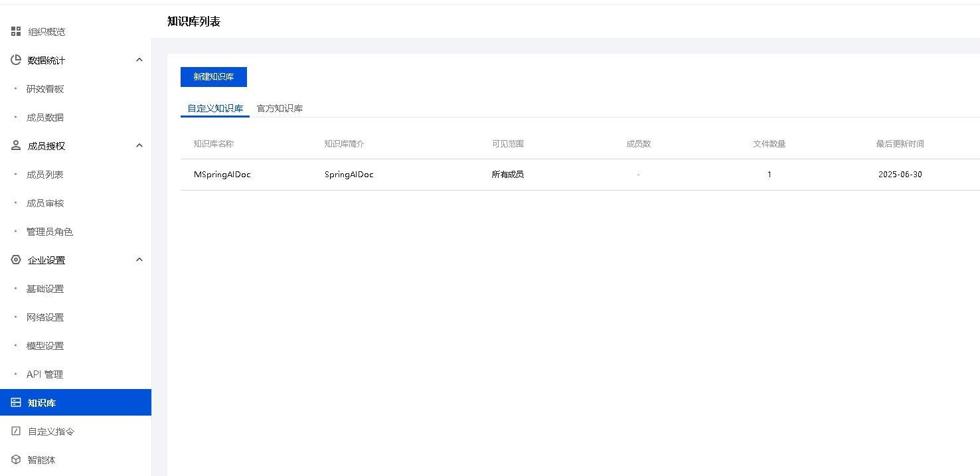Click the 数据统计 pie chart icon
The height and width of the screenshot is (476, 980).
tap(16, 60)
